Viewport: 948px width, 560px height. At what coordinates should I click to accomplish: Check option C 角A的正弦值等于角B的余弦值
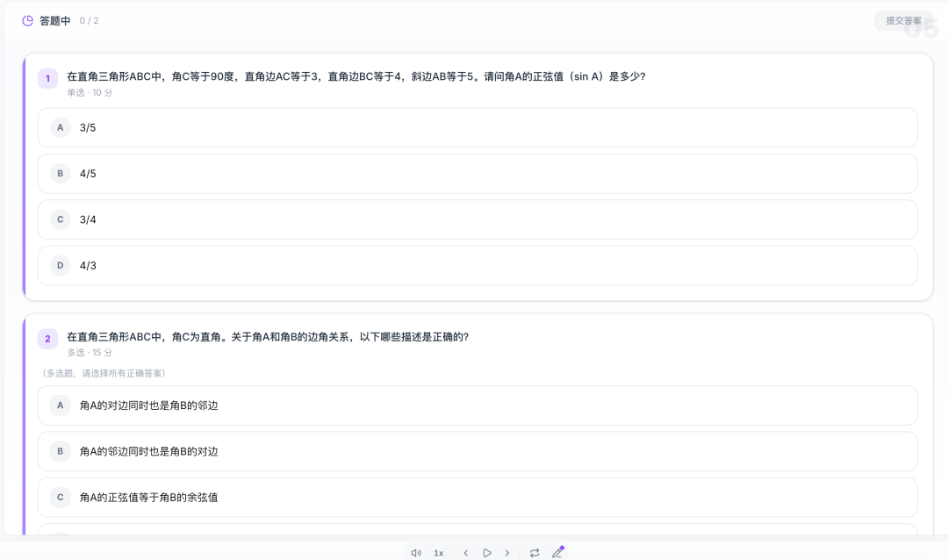(478, 498)
